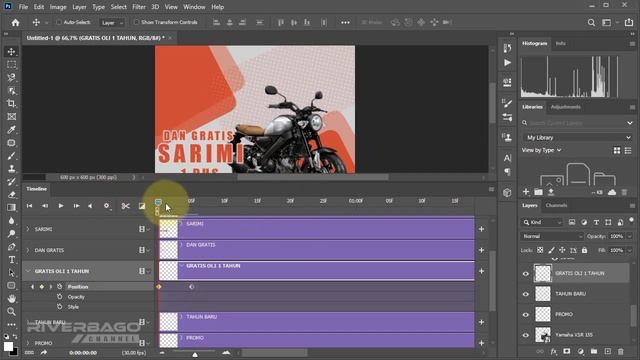Select the Zoom tool in the toolbox
Screen dimensions: 640x360
click(11, 311)
